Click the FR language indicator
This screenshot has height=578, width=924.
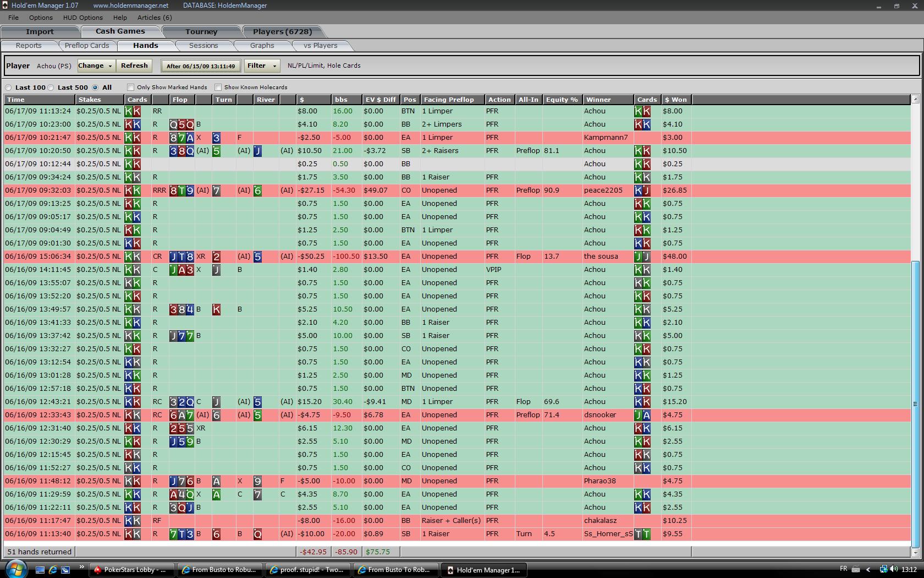click(x=844, y=569)
